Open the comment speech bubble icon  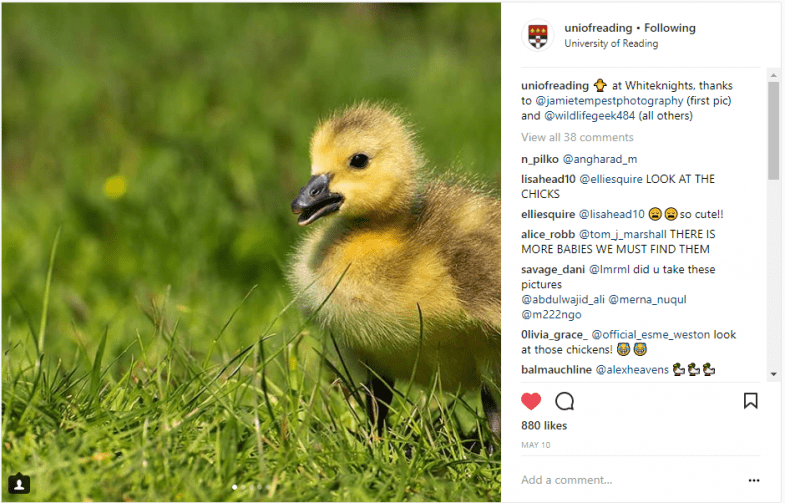pos(565,401)
